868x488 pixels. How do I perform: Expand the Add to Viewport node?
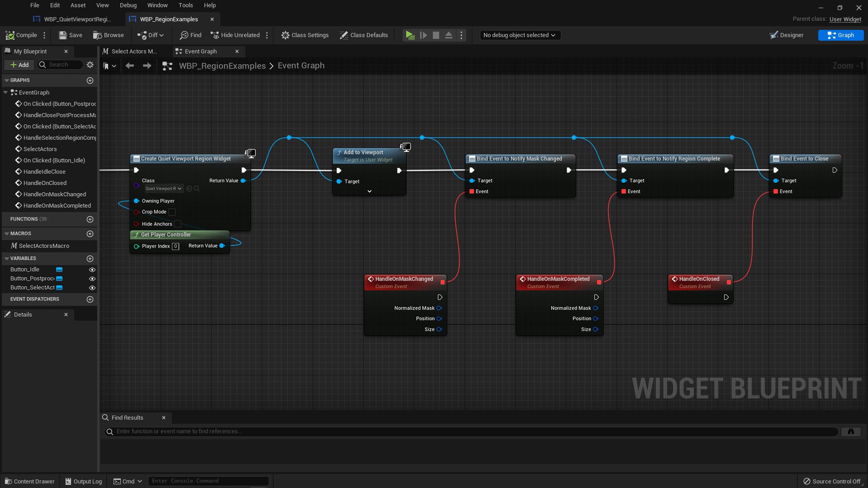tap(369, 191)
